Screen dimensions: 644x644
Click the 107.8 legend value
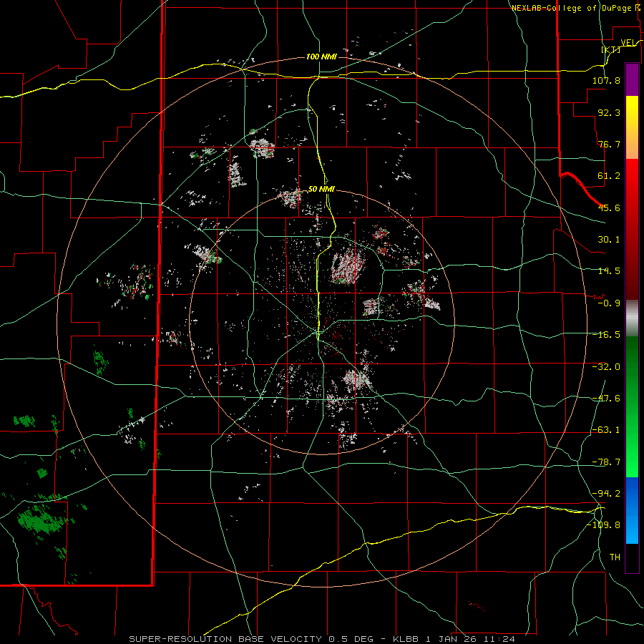coord(606,80)
